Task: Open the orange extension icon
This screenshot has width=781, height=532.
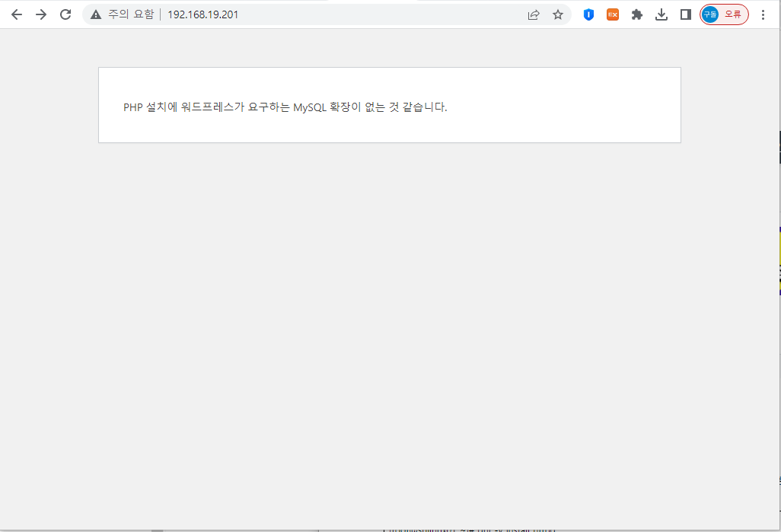Action: [613, 14]
